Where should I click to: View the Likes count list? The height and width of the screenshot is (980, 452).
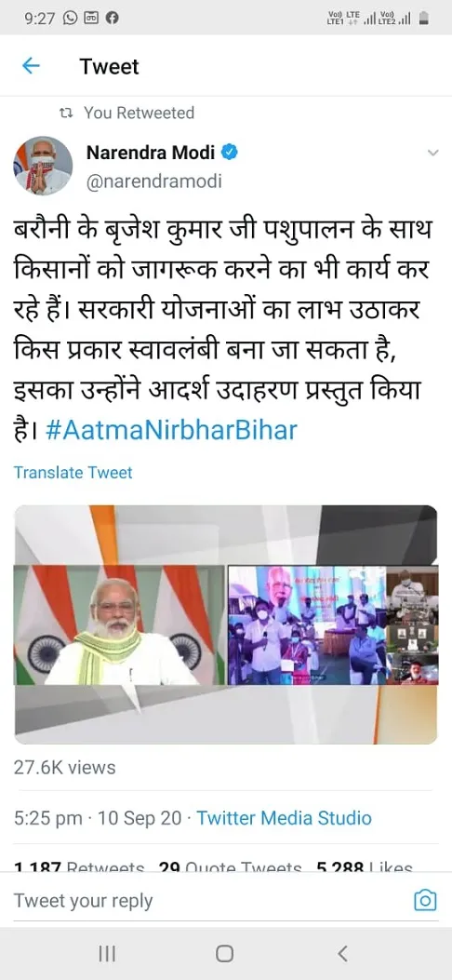click(x=364, y=867)
